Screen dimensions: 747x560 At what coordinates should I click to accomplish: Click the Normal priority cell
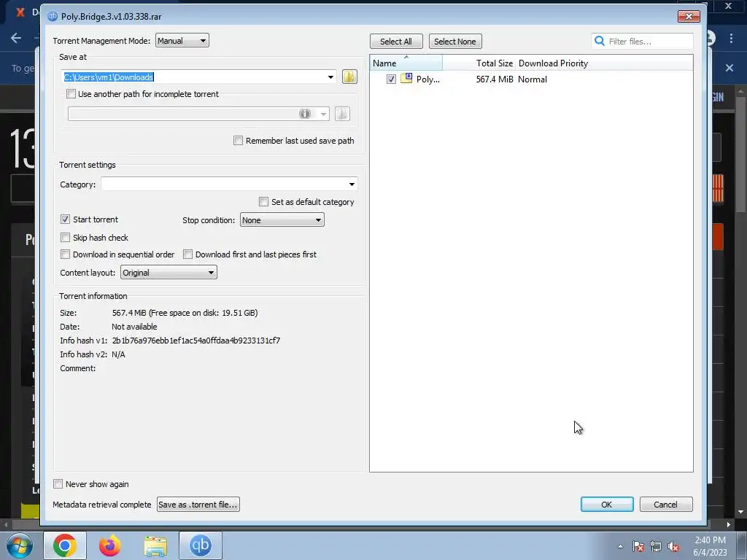532,79
